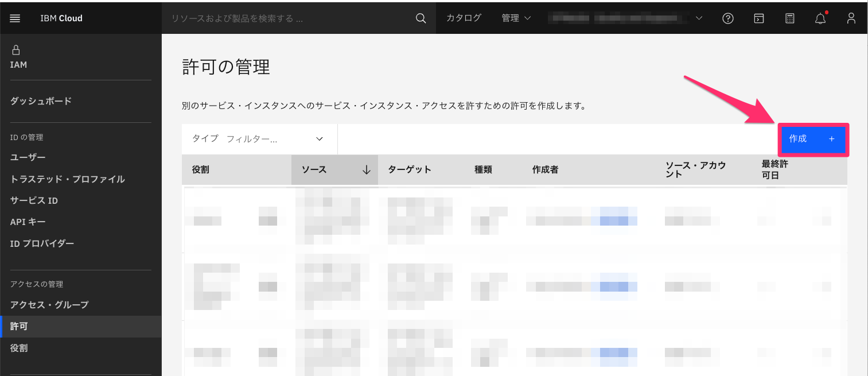Open the user profile avatar icon
The width and height of the screenshot is (868, 376).
(851, 18)
